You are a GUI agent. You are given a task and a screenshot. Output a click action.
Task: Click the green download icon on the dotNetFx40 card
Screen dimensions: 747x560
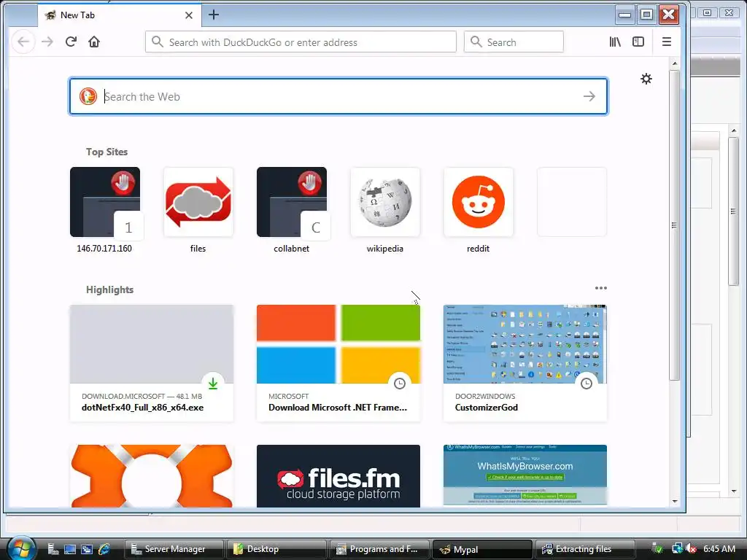(x=213, y=384)
